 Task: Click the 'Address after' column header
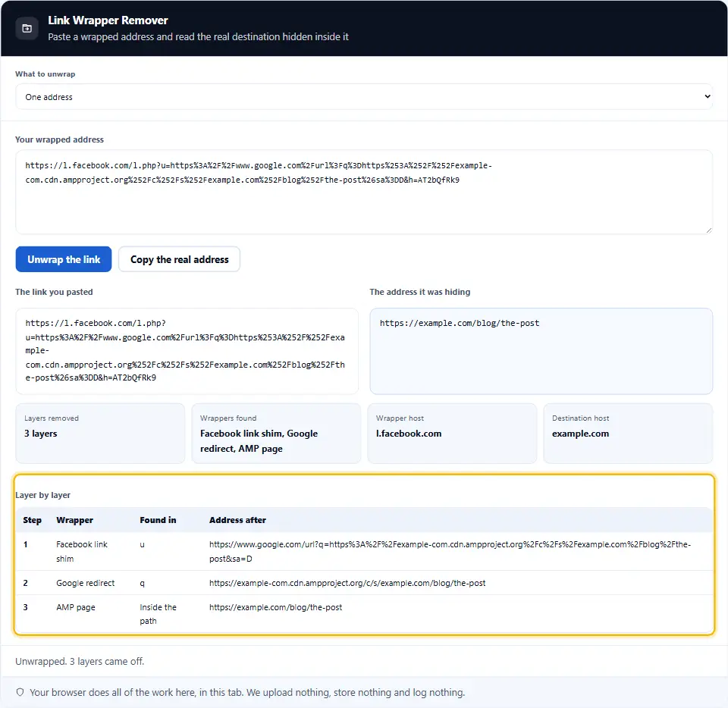237,520
